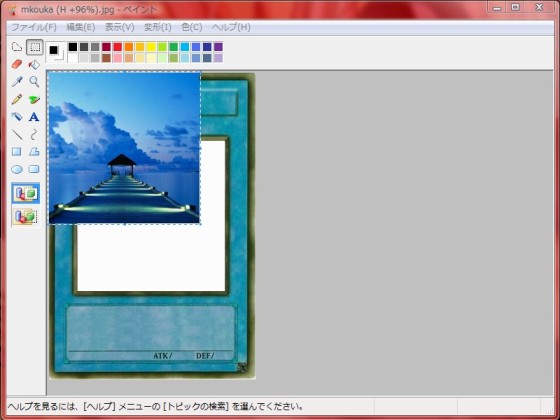Select the Ellipse shape tool
This screenshot has height=420, width=560.
(17, 169)
